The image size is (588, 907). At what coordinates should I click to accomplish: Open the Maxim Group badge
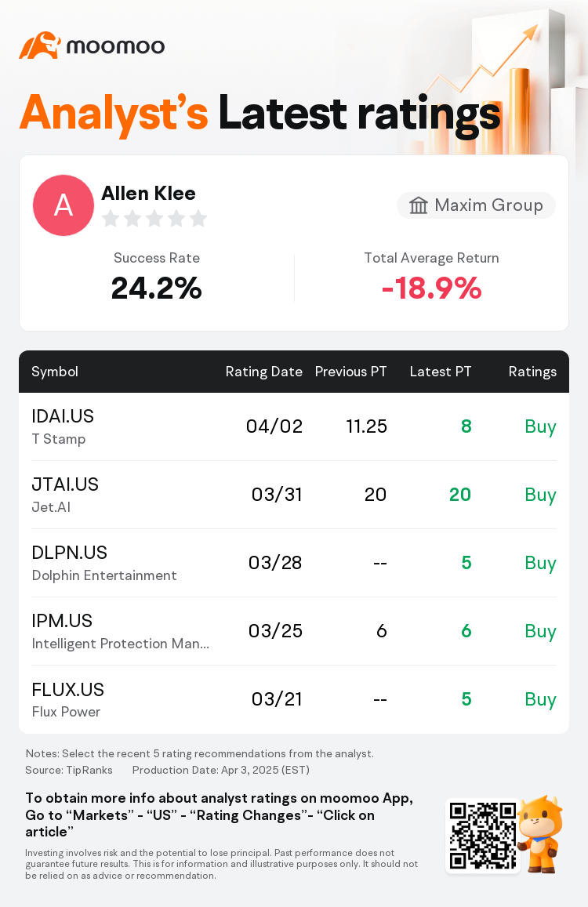(x=476, y=205)
